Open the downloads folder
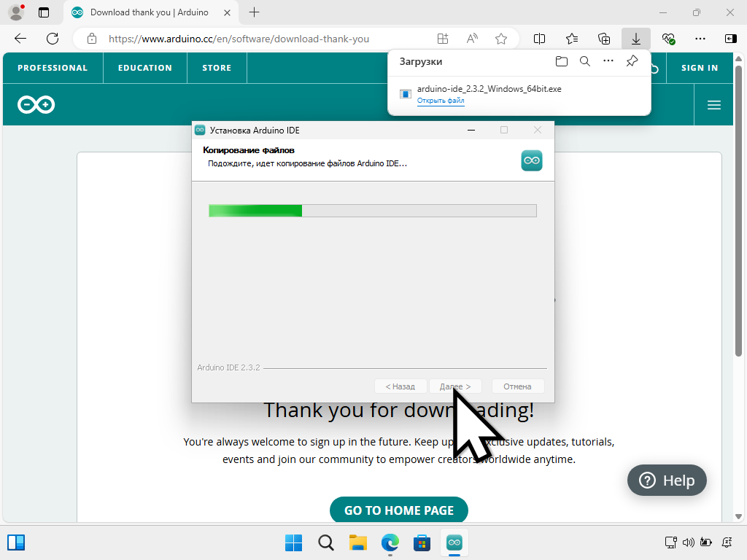The height and width of the screenshot is (560, 747). (x=562, y=61)
